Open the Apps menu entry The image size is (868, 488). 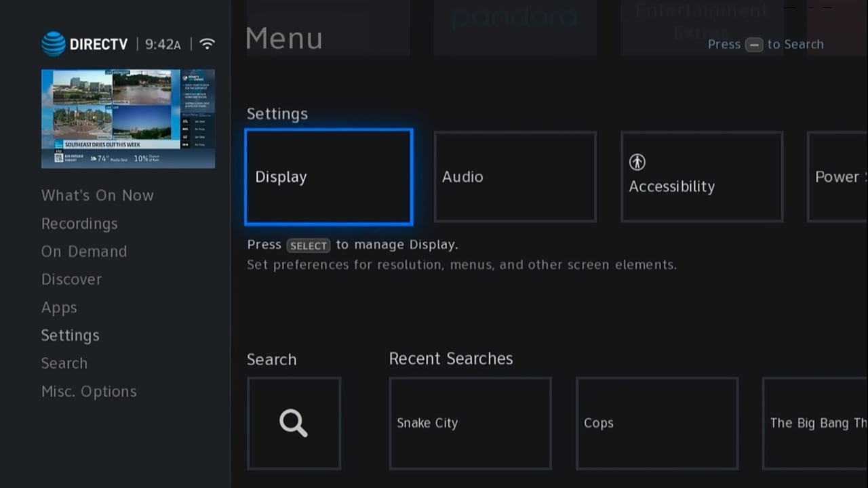point(59,308)
